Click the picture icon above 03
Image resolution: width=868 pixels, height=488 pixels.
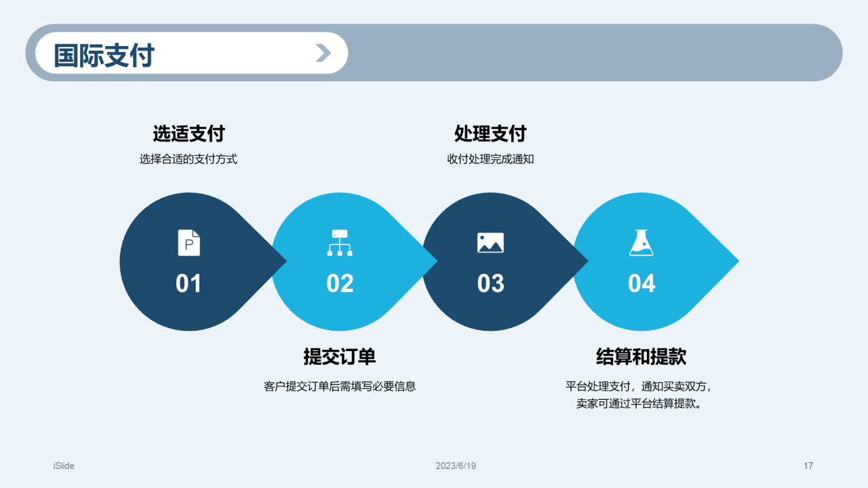490,243
